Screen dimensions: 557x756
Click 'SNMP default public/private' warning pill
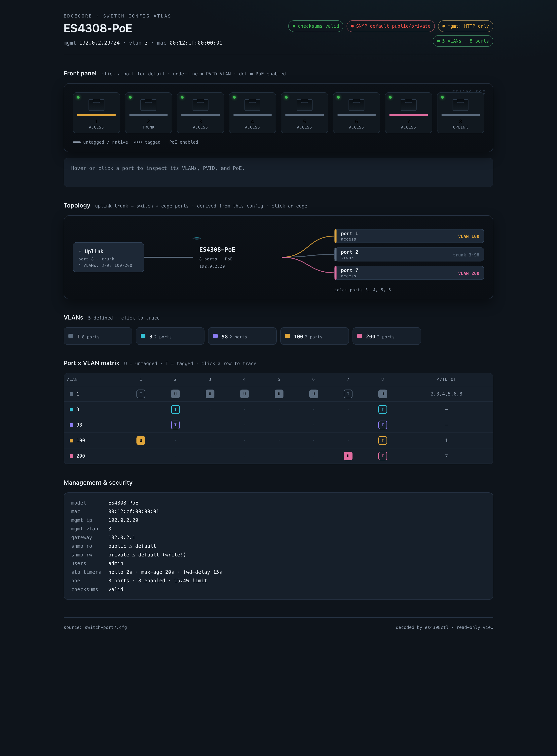[x=390, y=26]
